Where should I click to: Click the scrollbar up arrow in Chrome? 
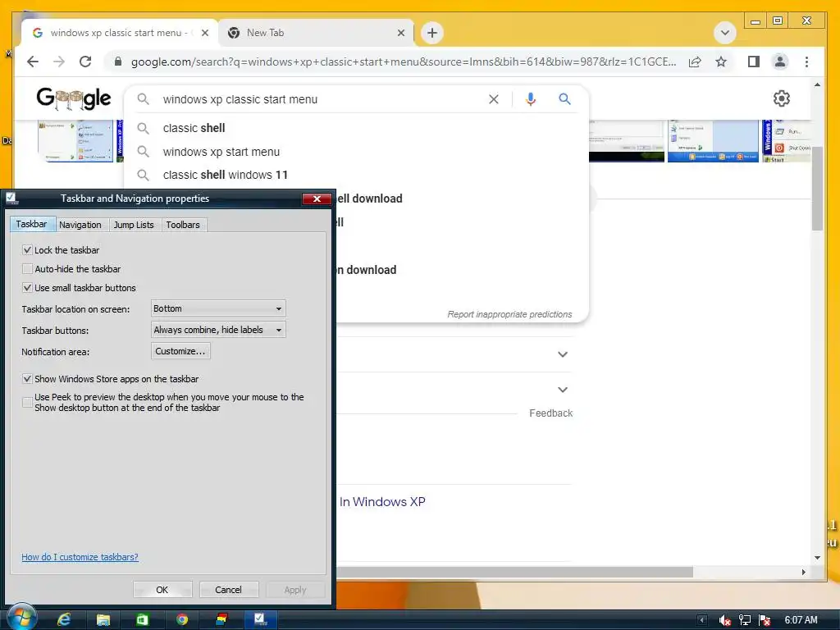[x=818, y=84]
